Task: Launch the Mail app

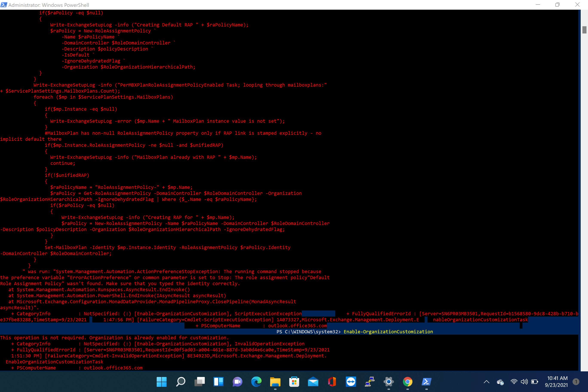Action: coord(313,382)
